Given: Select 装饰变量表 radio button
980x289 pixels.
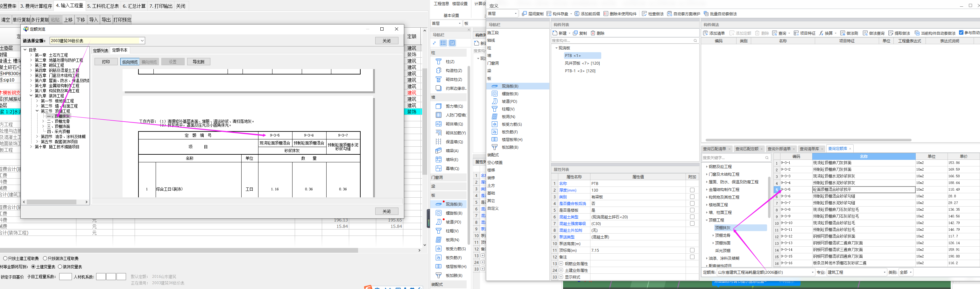Looking at the screenshot, I should click(60, 267).
